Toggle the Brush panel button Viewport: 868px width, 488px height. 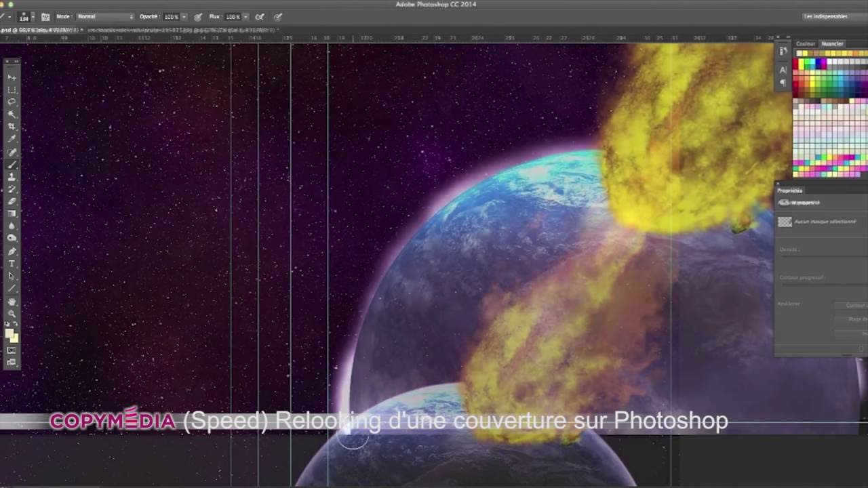pyautogui.click(x=45, y=16)
